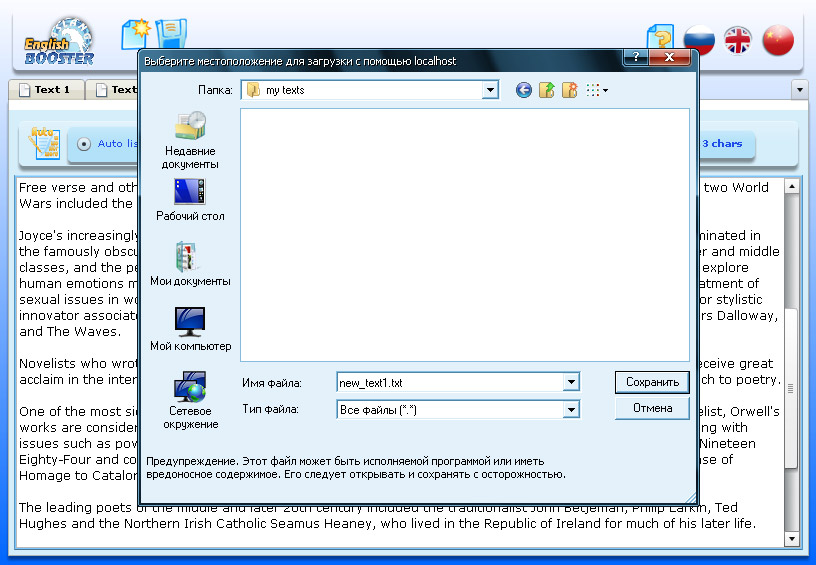Screen dimensions: 816x565
Task: Click the new text icon with star
Action: [x=135, y=32]
